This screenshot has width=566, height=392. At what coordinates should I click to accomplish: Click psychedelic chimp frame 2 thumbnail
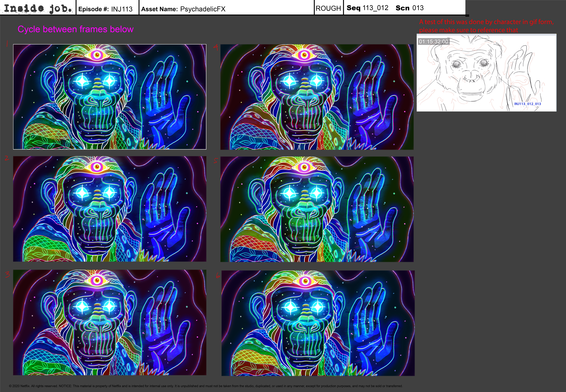click(110, 209)
